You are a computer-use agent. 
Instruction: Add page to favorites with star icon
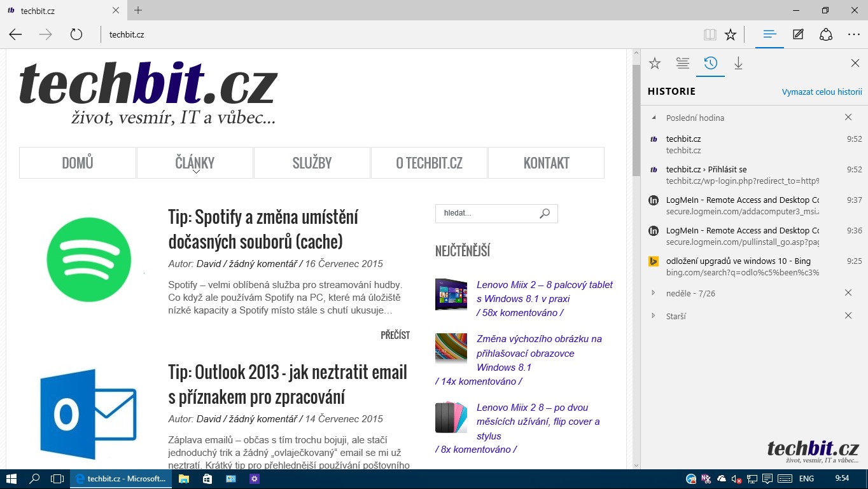pos(731,34)
